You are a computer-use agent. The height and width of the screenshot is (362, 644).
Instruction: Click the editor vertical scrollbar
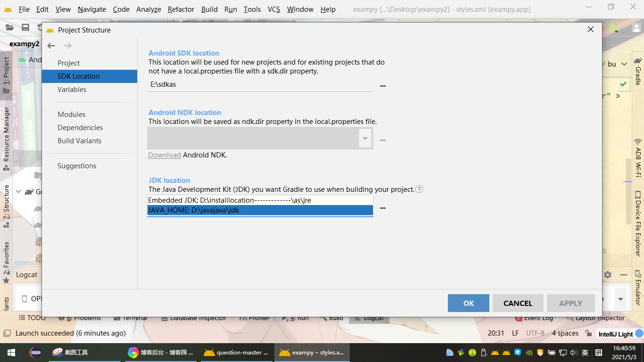pyautogui.click(x=627, y=191)
